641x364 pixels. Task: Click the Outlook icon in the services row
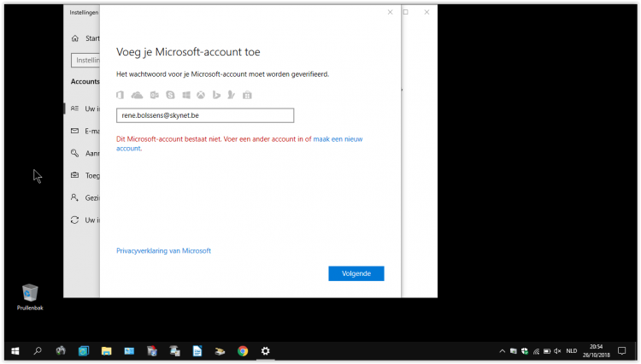[154, 95]
